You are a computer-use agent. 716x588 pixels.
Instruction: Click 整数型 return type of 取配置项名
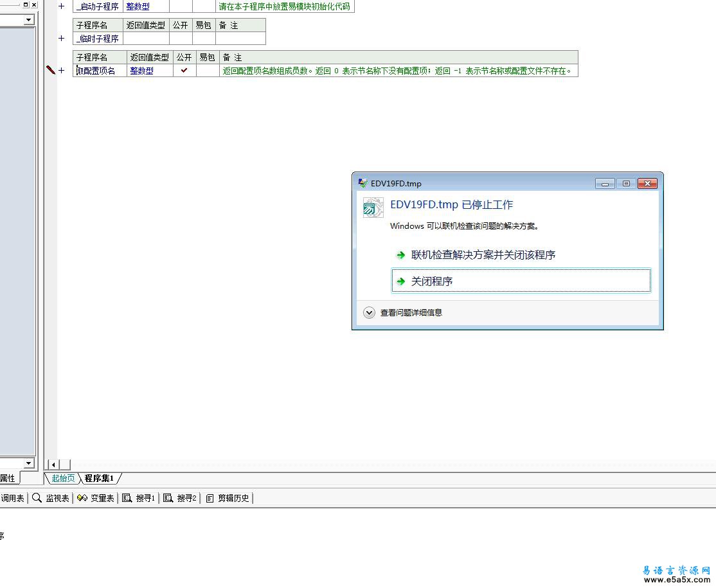pyautogui.click(x=141, y=71)
